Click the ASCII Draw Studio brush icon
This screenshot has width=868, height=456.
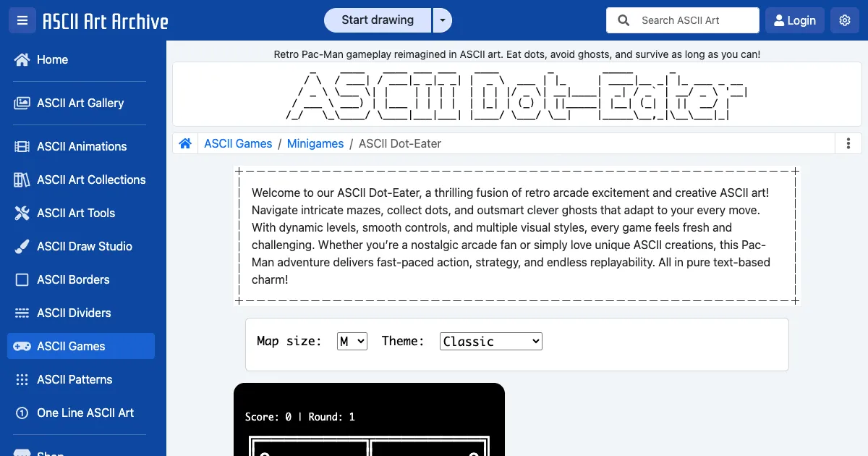click(22, 246)
